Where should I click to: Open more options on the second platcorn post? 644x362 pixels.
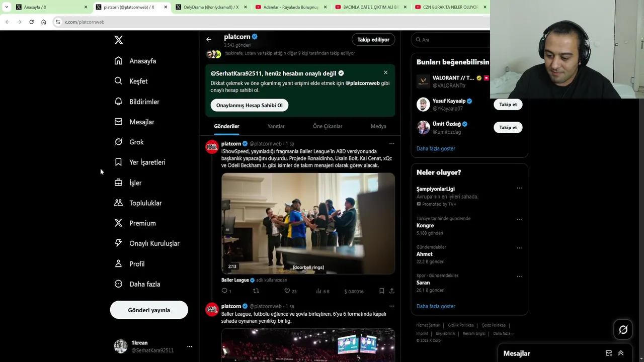[x=391, y=306]
